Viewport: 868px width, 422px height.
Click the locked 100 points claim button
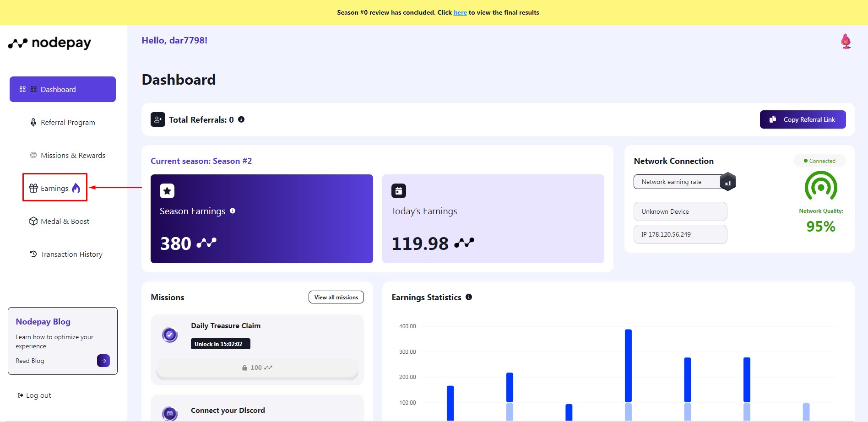click(257, 368)
